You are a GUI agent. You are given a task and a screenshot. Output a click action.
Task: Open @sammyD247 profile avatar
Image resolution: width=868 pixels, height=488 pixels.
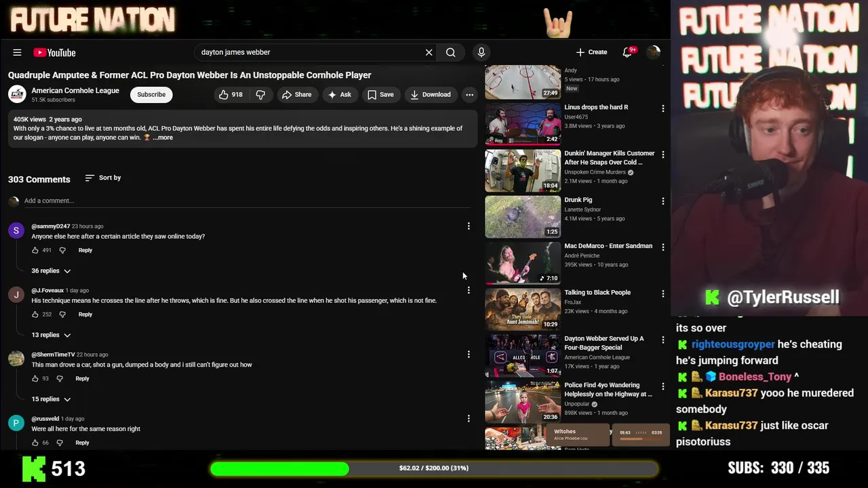point(16,230)
